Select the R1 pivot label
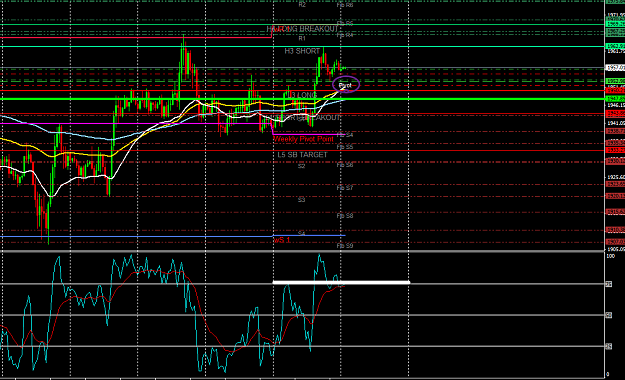Image resolution: width=625 pixels, height=380 pixels. click(302, 38)
